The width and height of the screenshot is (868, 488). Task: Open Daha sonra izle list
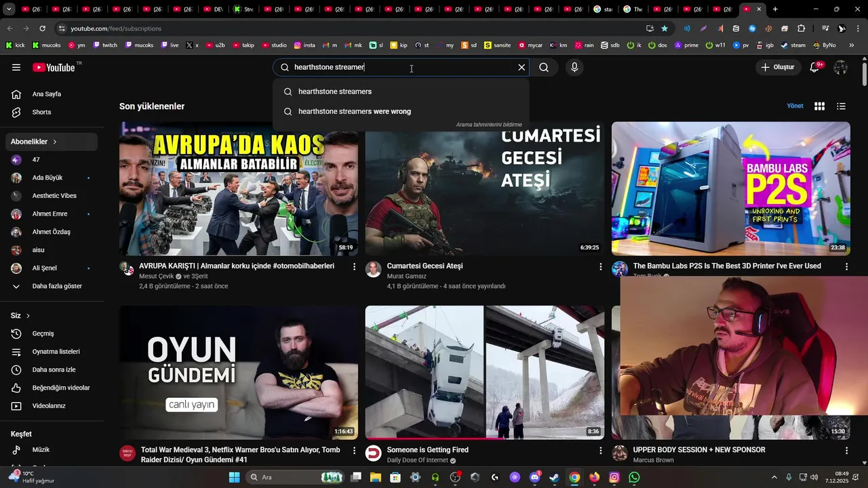click(53, 370)
